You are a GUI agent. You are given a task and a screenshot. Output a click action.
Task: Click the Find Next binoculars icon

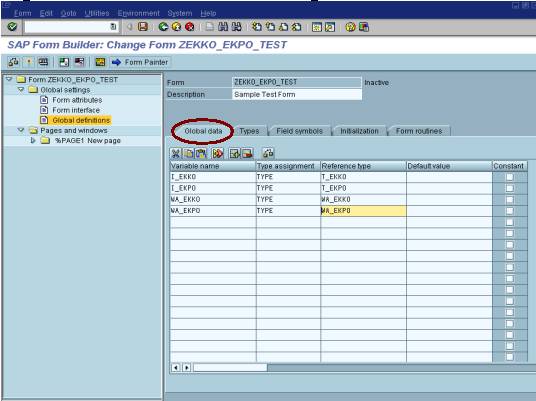click(236, 27)
